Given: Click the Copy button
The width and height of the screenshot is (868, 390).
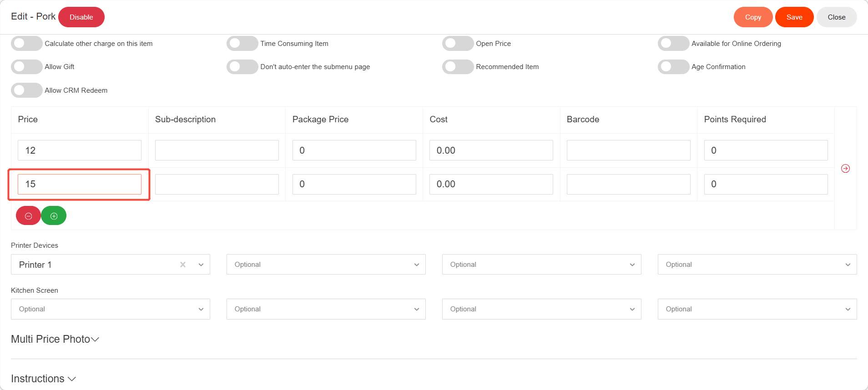Looking at the screenshot, I should 753,17.
